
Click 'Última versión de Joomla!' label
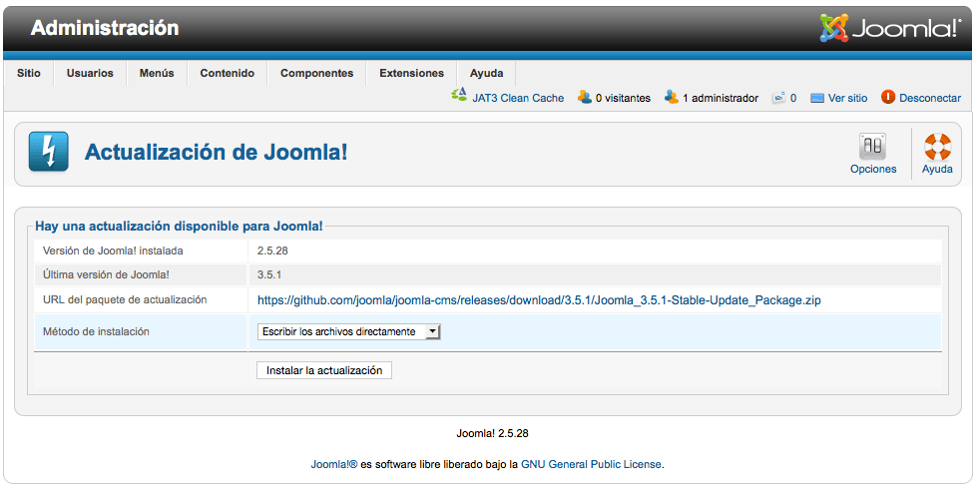coord(106,274)
